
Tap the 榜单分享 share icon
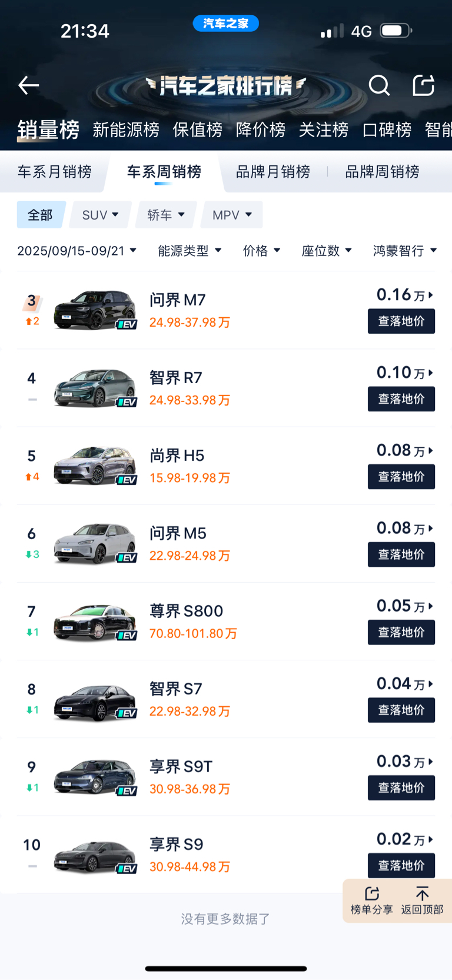[x=371, y=893]
